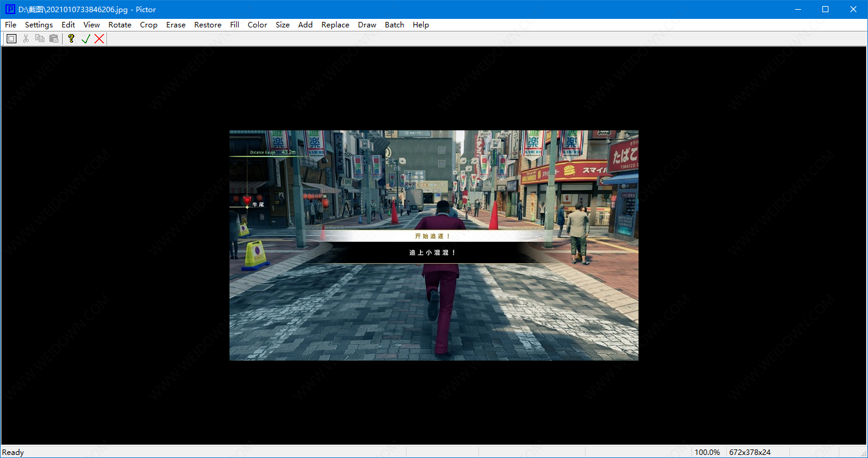The width and height of the screenshot is (868, 458).
Task: Maximize the Pictor window
Action: click(x=825, y=9)
